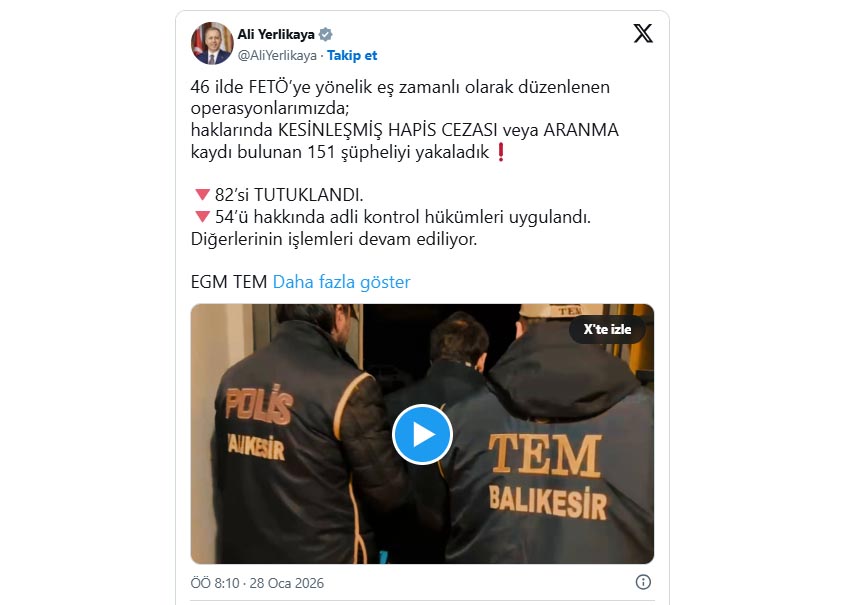Click the KESİNLEŞMİŞ HAPİS CEZASI text
The image size is (851, 605).
(x=388, y=130)
